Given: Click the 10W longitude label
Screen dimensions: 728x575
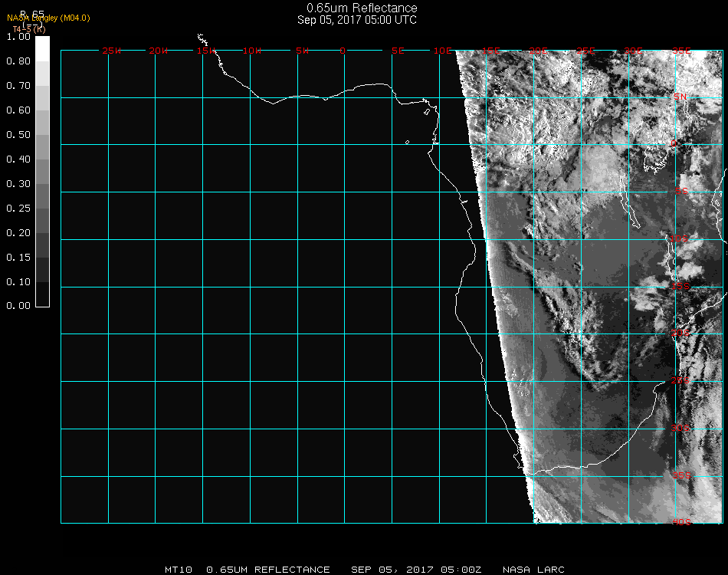Looking at the screenshot, I should coord(252,51).
